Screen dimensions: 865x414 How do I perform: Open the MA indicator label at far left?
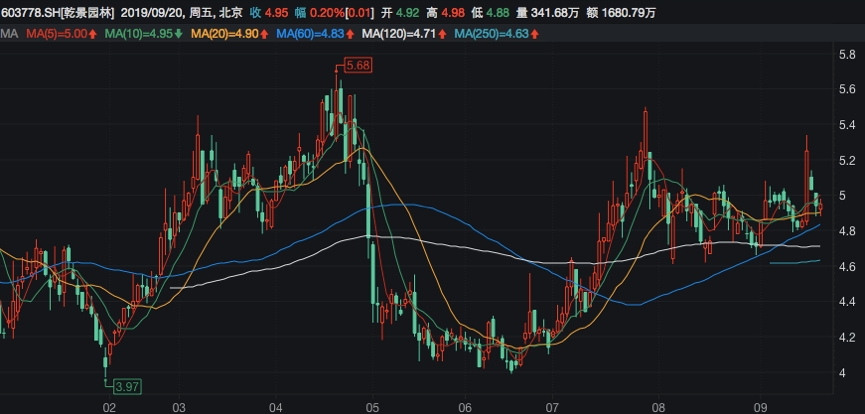tap(9, 35)
